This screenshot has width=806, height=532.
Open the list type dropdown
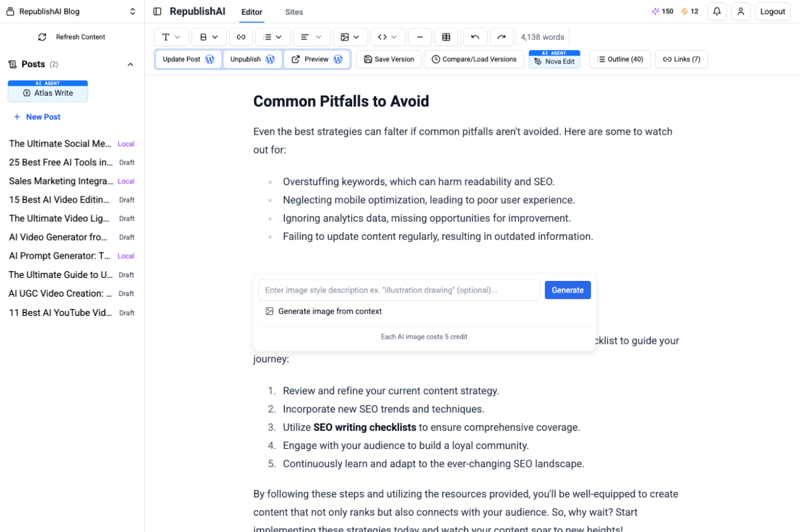[272, 37]
